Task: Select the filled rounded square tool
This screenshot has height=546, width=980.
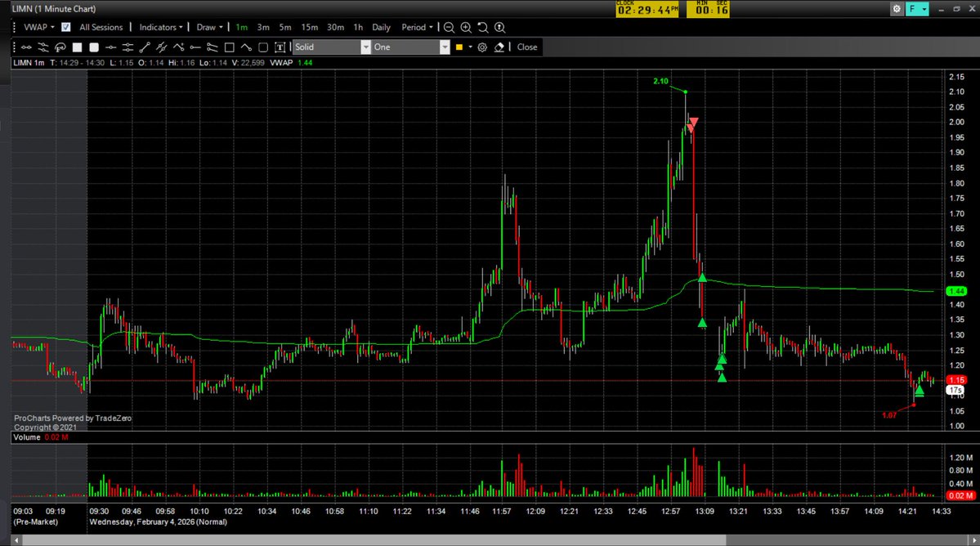Action: [x=94, y=47]
